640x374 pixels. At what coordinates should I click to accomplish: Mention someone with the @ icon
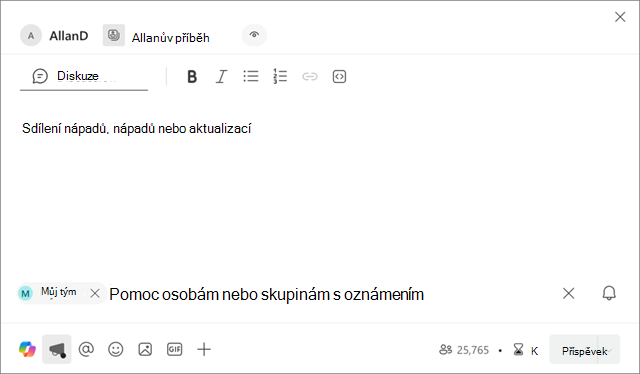[x=86, y=350]
